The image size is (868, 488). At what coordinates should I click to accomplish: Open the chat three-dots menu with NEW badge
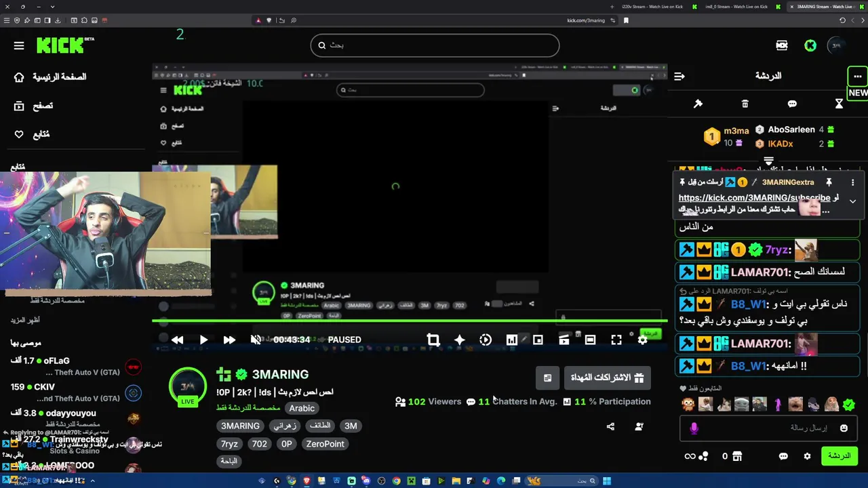(x=857, y=76)
